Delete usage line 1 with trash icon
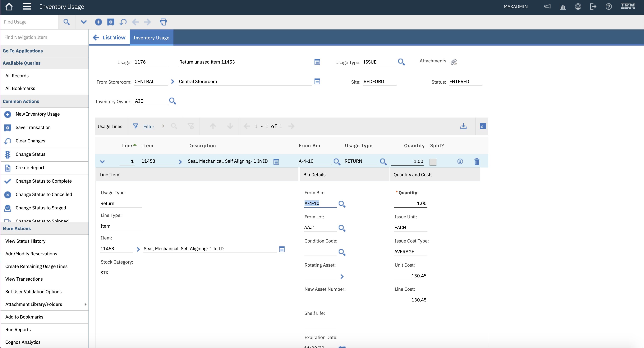 (477, 162)
